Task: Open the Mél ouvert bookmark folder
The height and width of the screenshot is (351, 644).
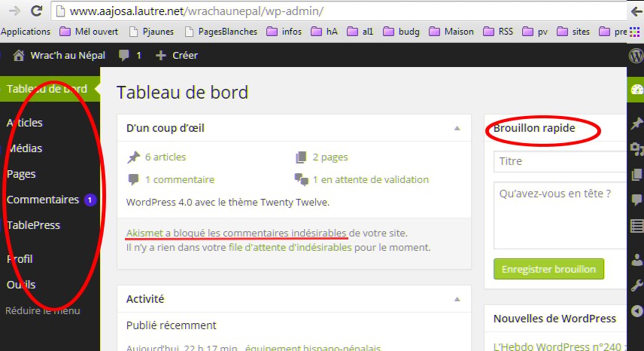Action: click(x=89, y=32)
